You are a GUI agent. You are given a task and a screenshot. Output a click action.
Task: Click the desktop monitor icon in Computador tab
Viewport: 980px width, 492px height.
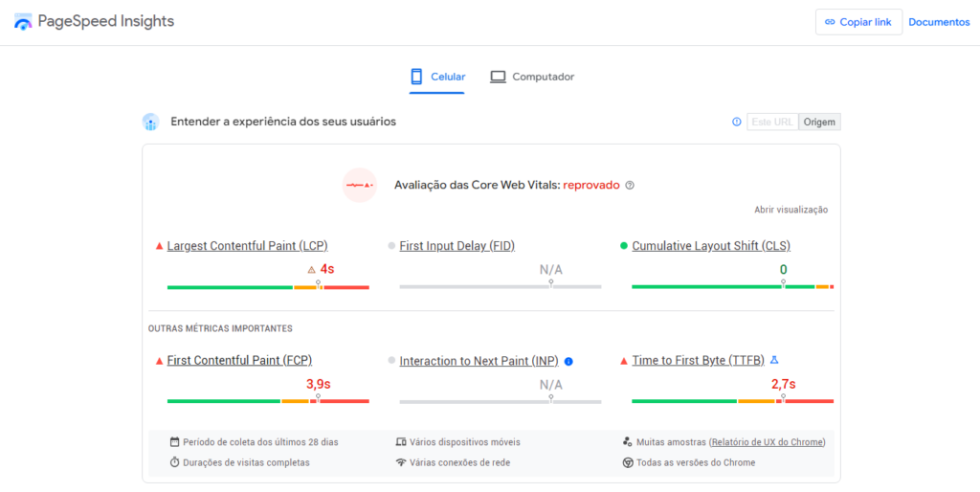click(498, 77)
